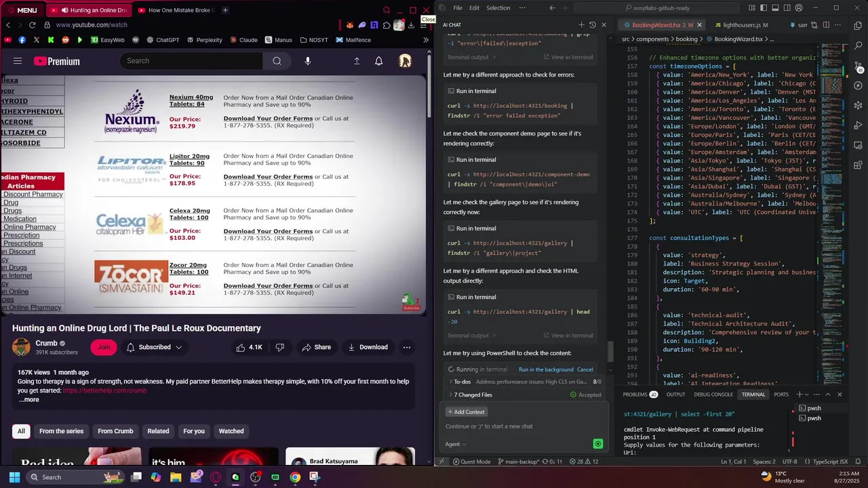
Task: Expand first Terminal output disclosure
Action: pos(471,57)
